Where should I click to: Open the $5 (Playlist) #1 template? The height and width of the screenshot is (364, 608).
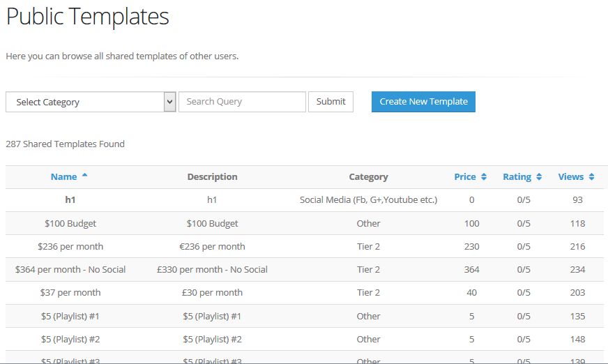coord(70,317)
